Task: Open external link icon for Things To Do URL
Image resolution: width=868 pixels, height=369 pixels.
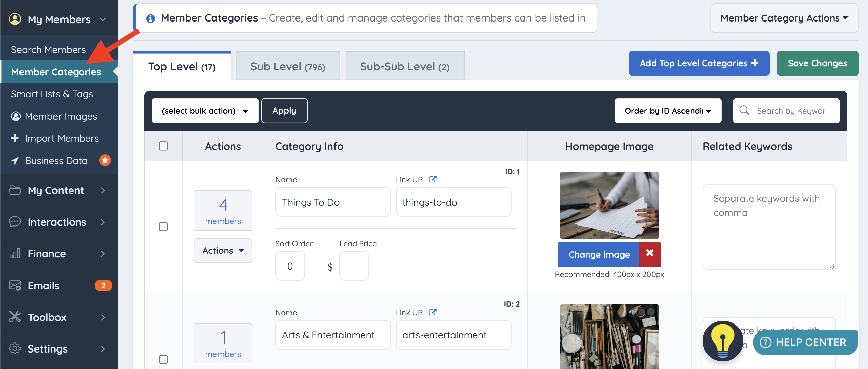Action: 433,179
